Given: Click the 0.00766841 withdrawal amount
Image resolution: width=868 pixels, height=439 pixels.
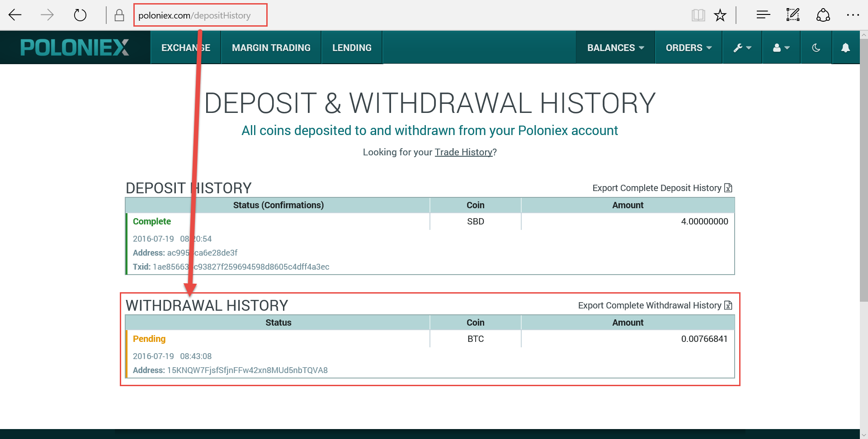Looking at the screenshot, I should 704,339.
